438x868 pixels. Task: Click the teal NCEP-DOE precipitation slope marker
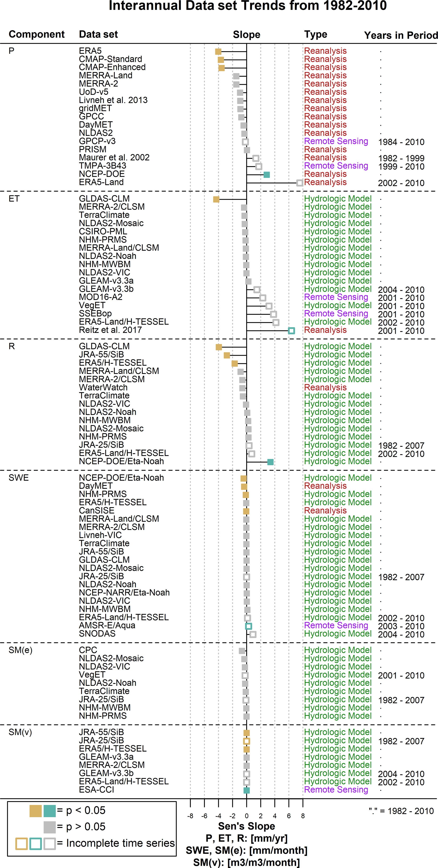pos(266,174)
